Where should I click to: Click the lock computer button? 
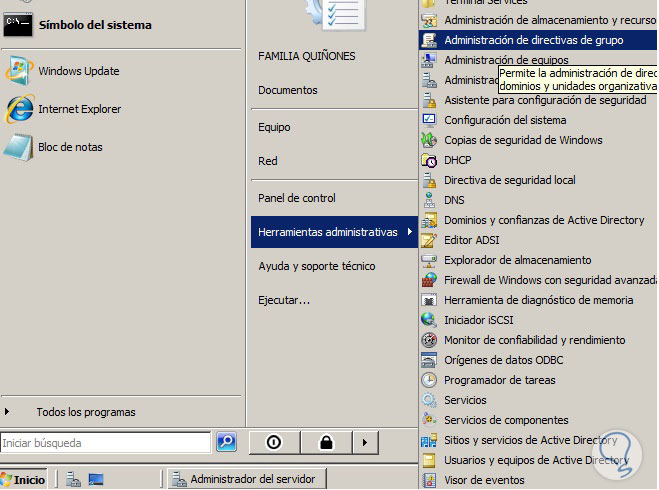326,443
